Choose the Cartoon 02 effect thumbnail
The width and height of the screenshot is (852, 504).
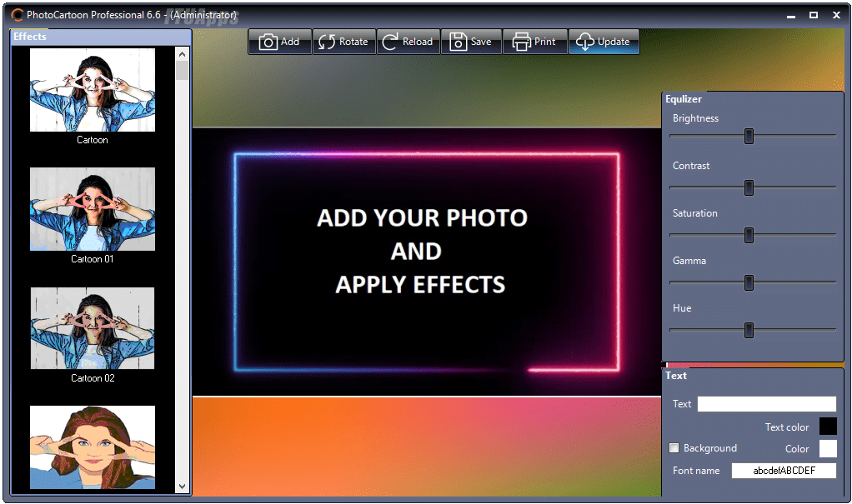(93, 328)
